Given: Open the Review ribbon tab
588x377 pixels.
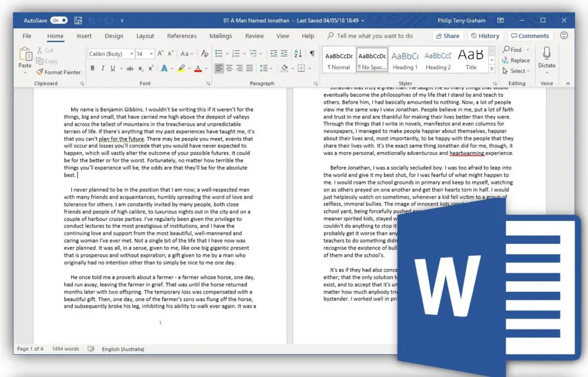Looking at the screenshot, I should [x=254, y=36].
